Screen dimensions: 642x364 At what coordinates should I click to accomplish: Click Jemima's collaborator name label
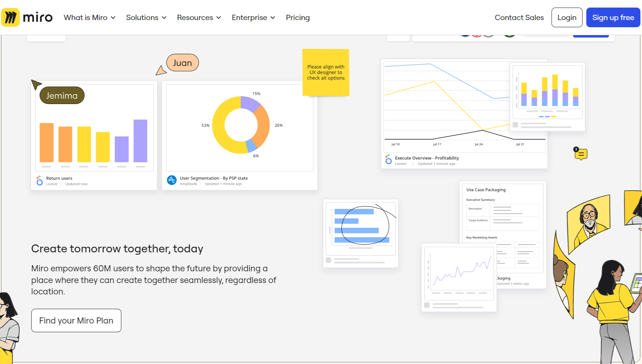(62, 95)
